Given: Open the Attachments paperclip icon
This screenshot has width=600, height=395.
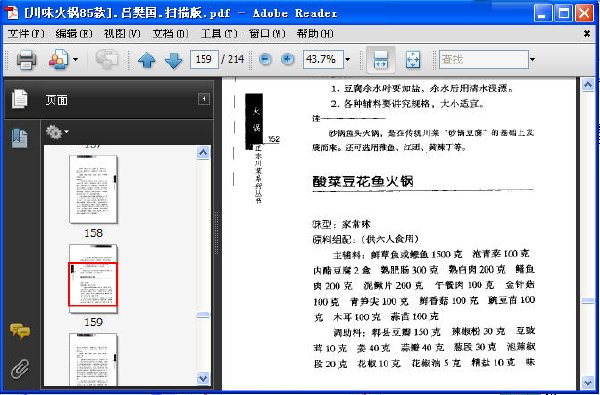Looking at the screenshot, I should point(20,369).
